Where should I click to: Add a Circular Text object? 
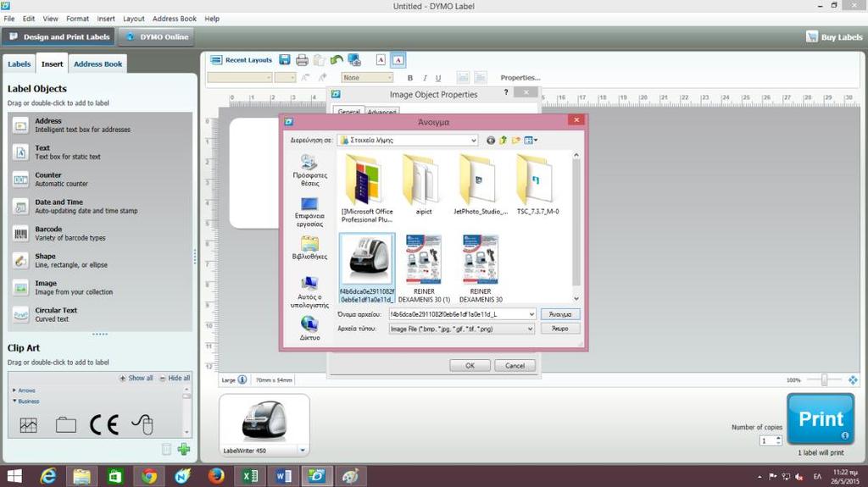pyautogui.click(x=100, y=315)
